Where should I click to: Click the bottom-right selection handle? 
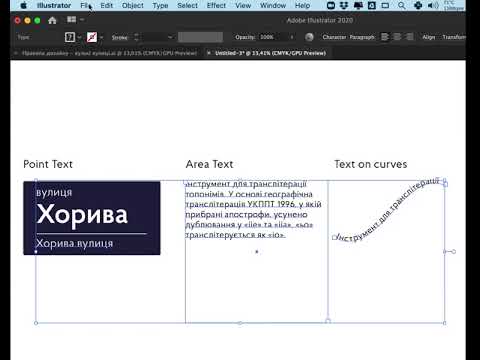[x=445, y=323]
